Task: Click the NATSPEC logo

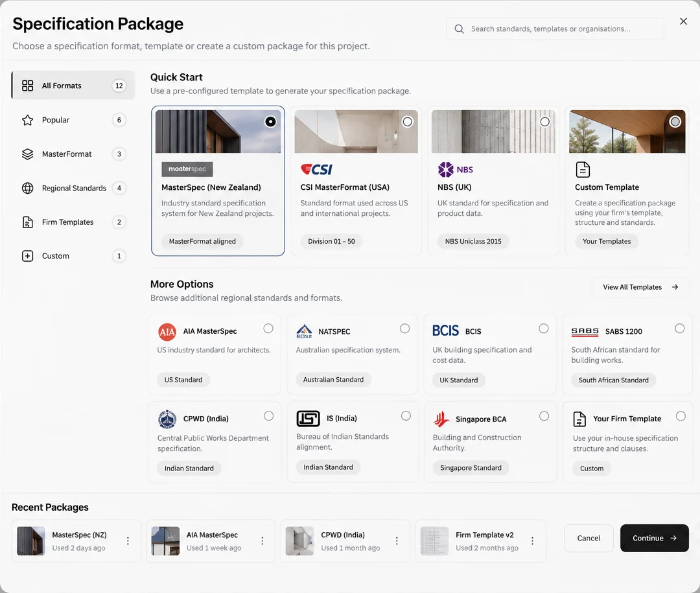Action: (304, 331)
